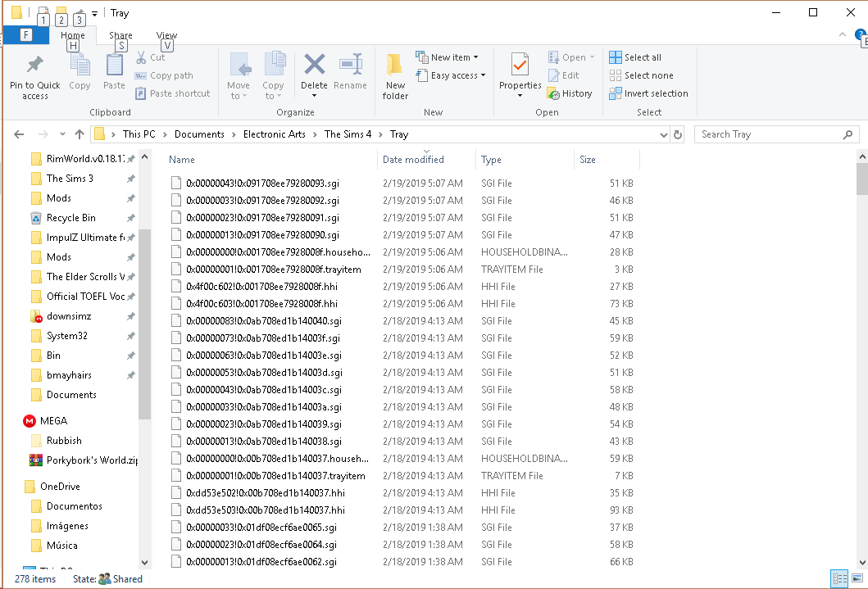The height and width of the screenshot is (589, 868).
Task: Click Electronic Arts in the breadcrumb
Action: click(274, 134)
